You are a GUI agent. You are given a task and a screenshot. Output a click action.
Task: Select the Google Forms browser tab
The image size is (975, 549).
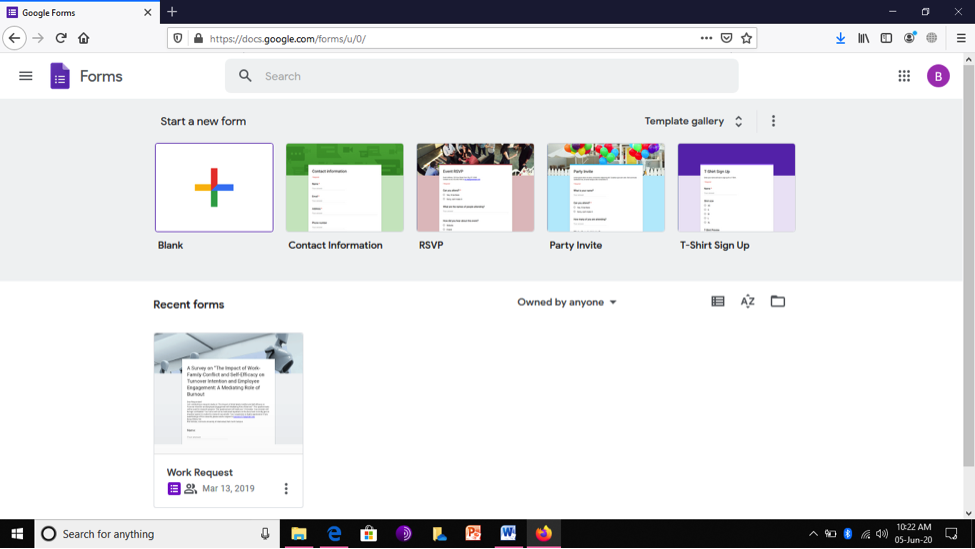tap(78, 12)
